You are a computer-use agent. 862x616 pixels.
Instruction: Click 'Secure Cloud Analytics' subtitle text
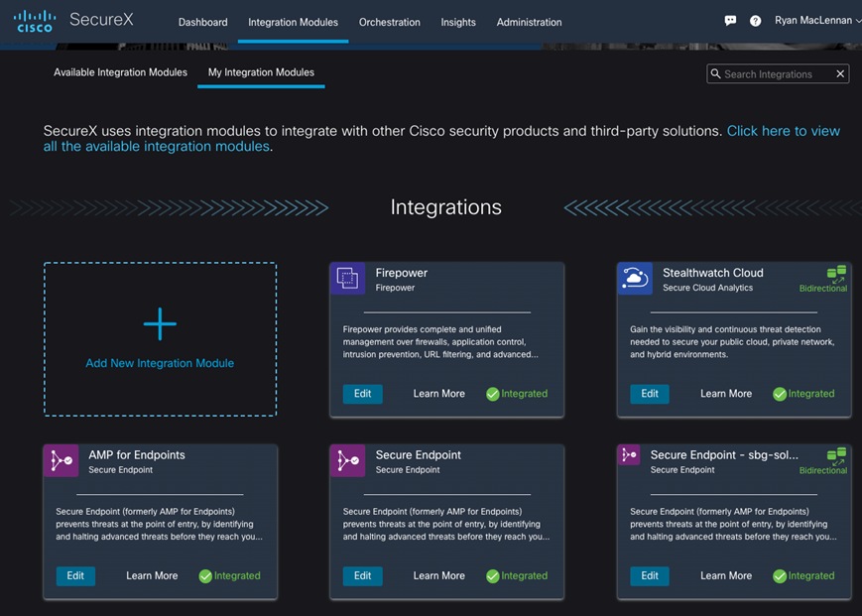pyautogui.click(x=707, y=288)
